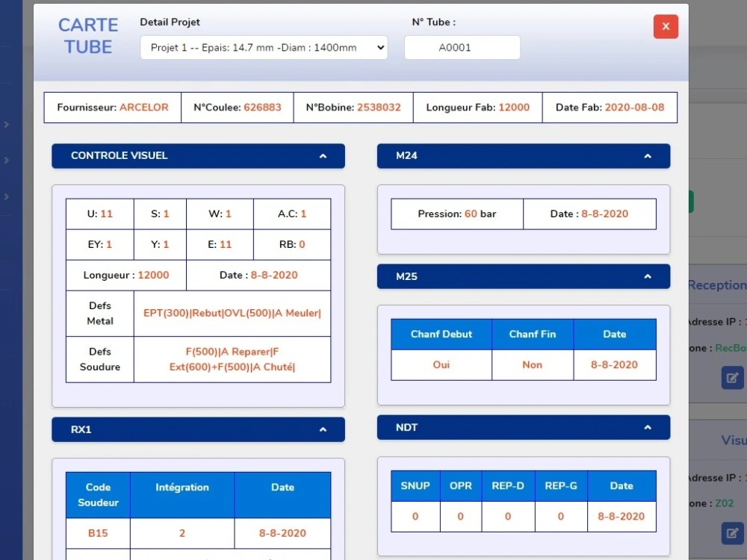Collapse the NDT section header
Screen dimensions: 747x560
(x=524, y=428)
